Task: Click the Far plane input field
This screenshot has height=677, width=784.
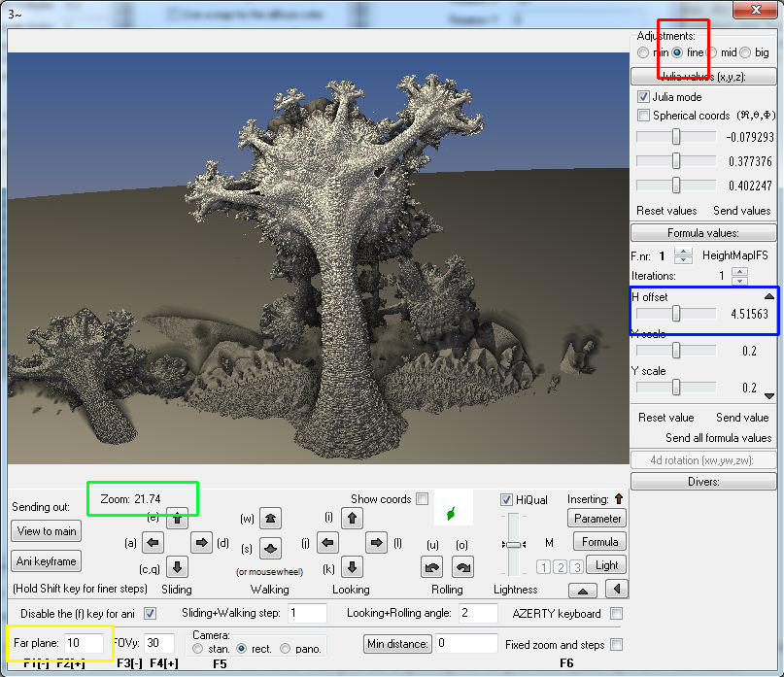Action: (84, 643)
